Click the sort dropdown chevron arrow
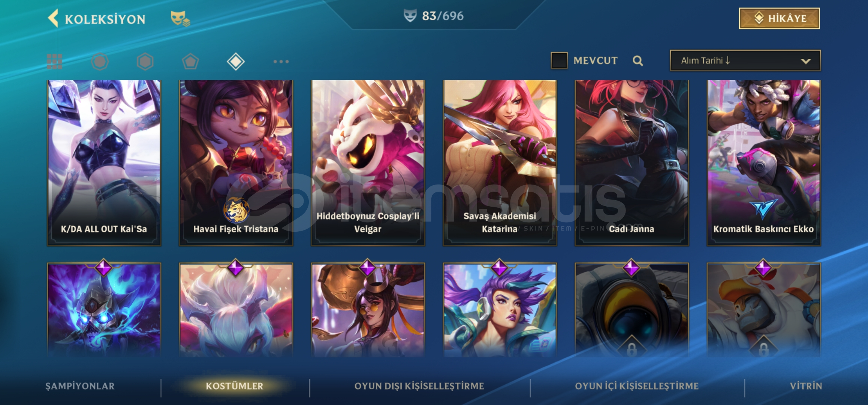 tap(806, 61)
